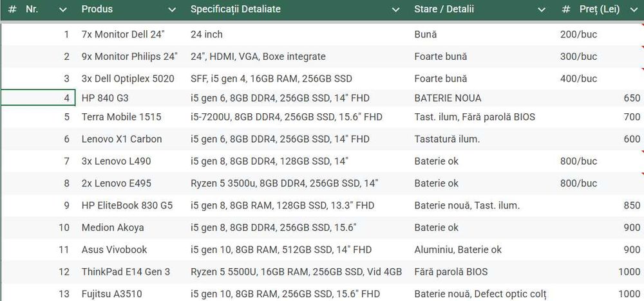
Task: Click the '300/buc' price cell
Action: tap(578, 57)
